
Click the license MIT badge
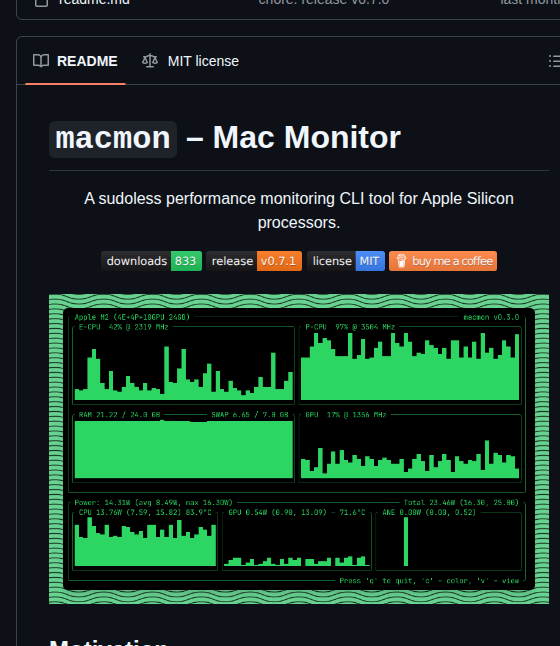coord(346,261)
